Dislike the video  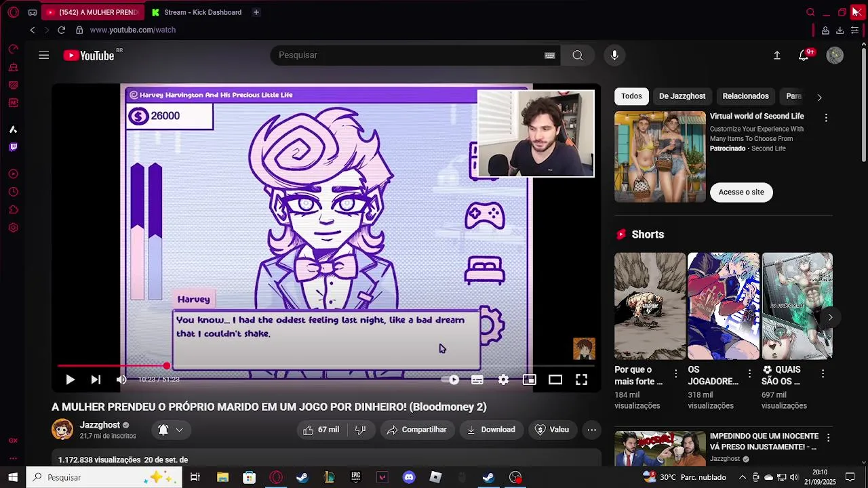[361, 430]
